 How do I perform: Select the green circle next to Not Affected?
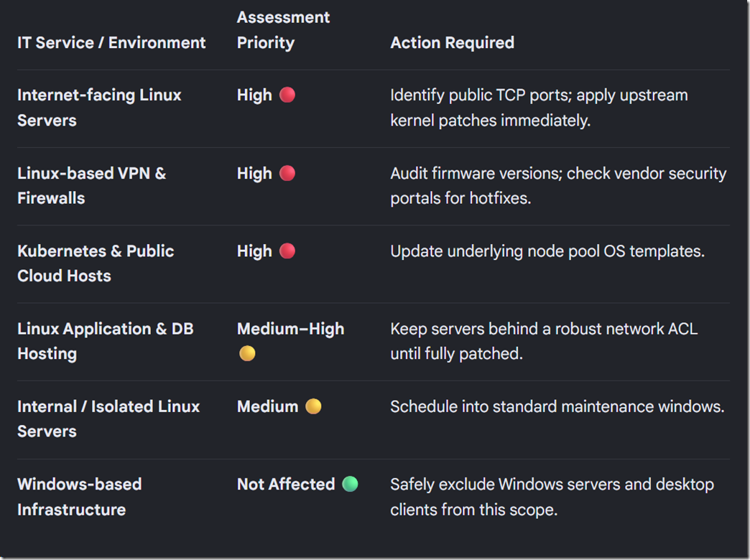click(x=350, y=484)
